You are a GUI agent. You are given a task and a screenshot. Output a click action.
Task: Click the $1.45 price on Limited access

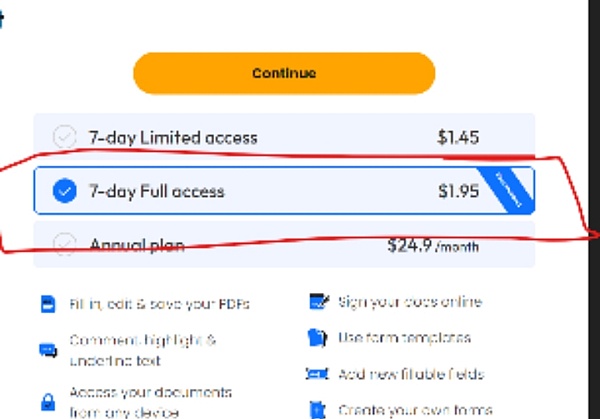458,138
